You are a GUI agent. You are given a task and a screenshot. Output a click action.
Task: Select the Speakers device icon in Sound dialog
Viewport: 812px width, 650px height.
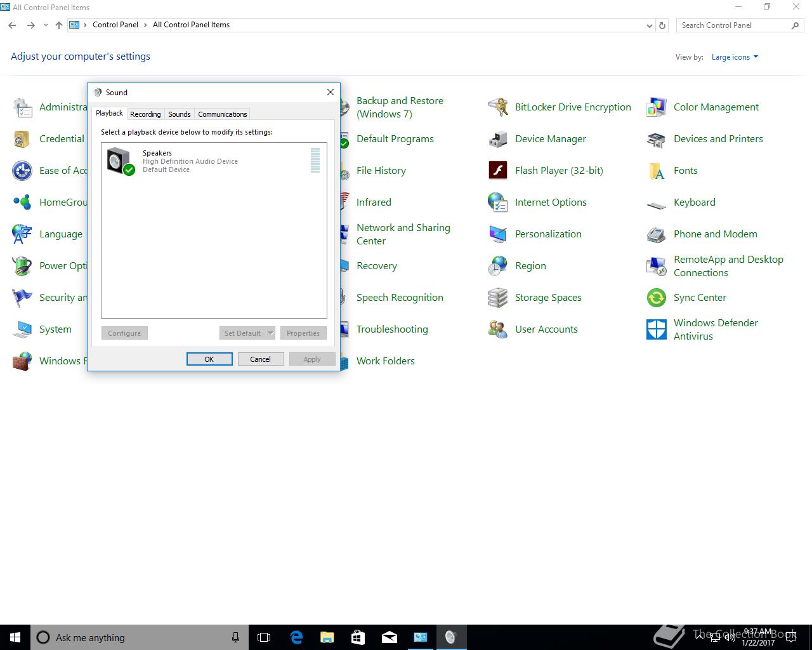coord(121,161)
